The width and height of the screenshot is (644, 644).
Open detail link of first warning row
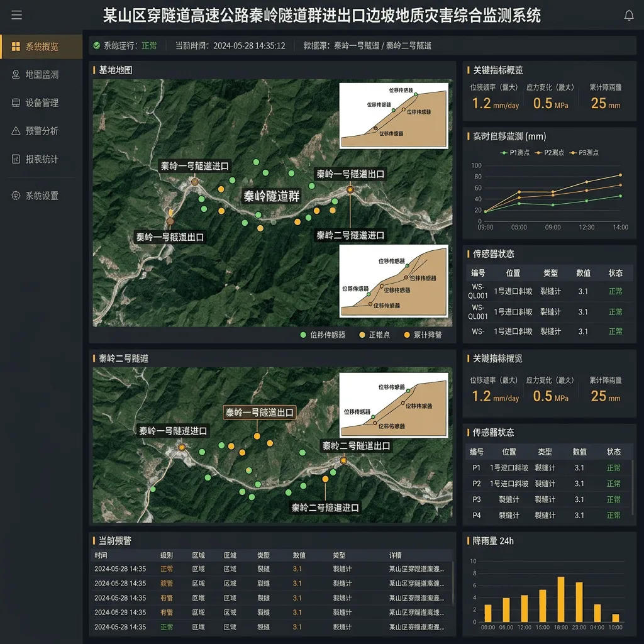416,569
